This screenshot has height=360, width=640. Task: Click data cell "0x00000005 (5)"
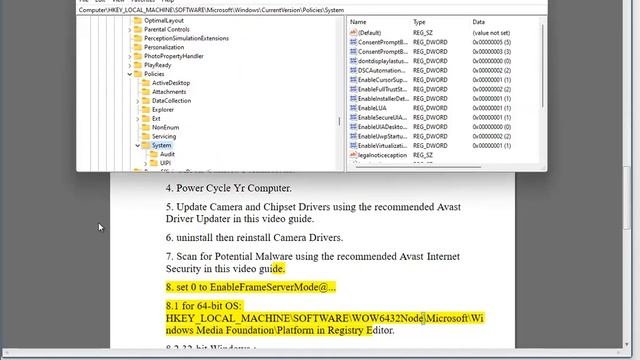click(491, 42)
